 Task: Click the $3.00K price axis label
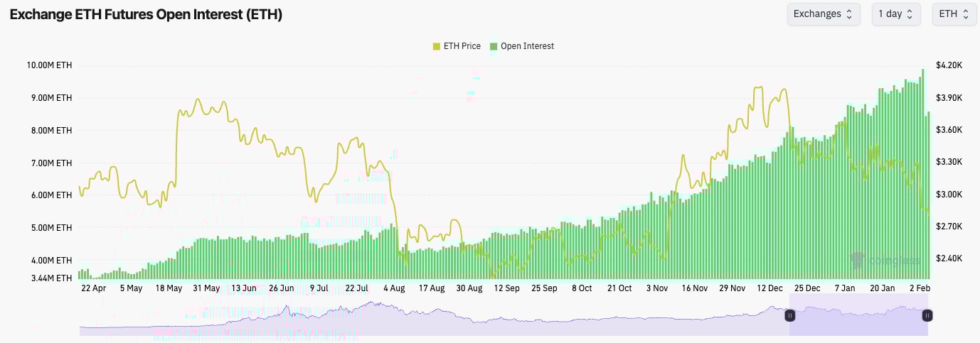click(x=949, y=195)
